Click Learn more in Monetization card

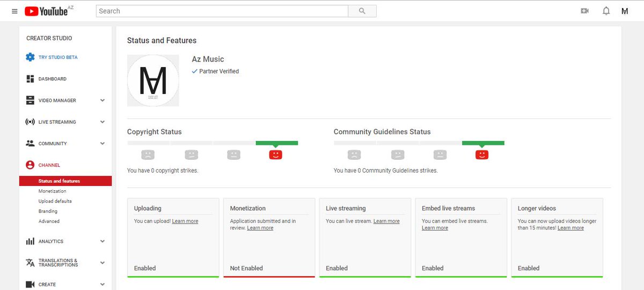point(260,228)
